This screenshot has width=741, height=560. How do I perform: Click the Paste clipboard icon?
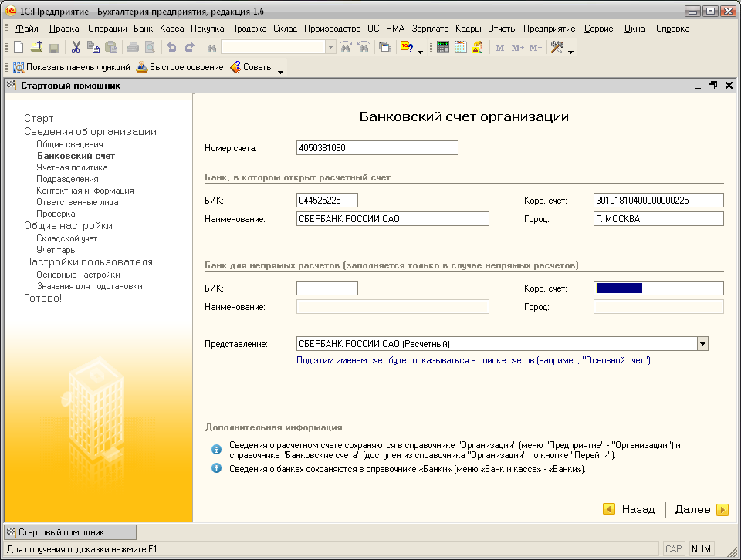(111, 47)
